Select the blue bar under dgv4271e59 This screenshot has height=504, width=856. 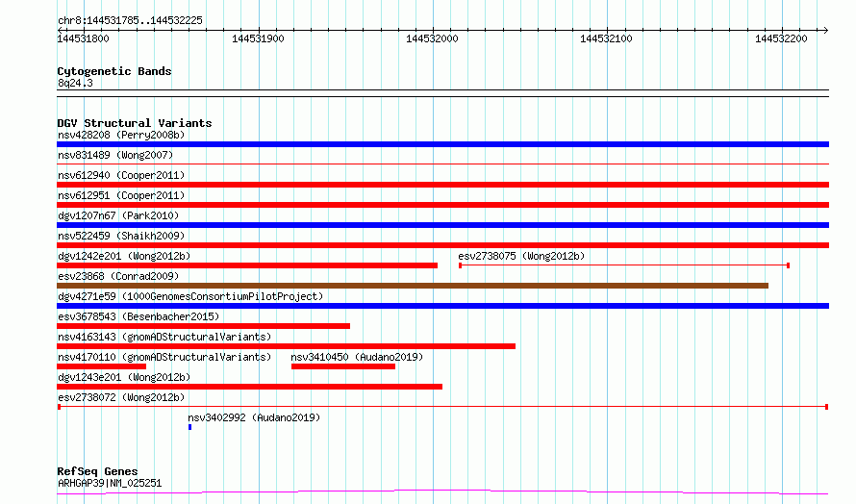(442, 306)
